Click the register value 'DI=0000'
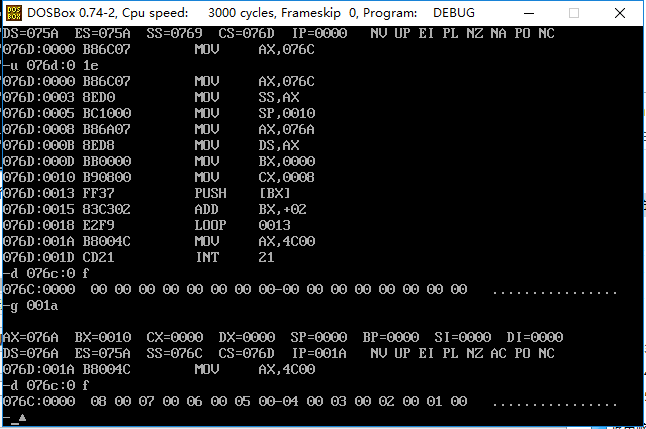The height and width of the screenshot is (429, 646). point(535,338)
